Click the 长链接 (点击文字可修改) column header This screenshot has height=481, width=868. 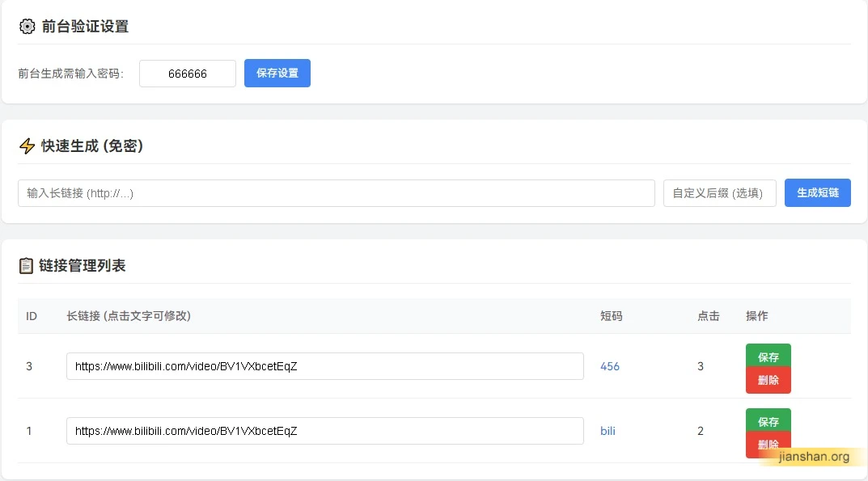coord(129,316)
